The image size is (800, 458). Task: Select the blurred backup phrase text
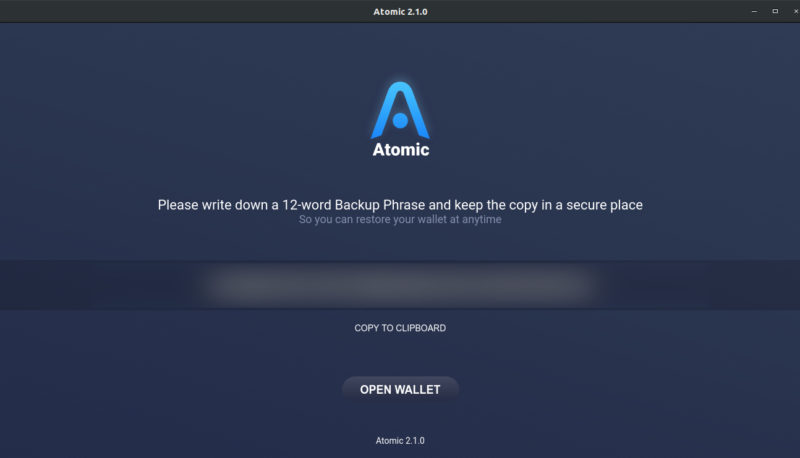pos(400,285)
